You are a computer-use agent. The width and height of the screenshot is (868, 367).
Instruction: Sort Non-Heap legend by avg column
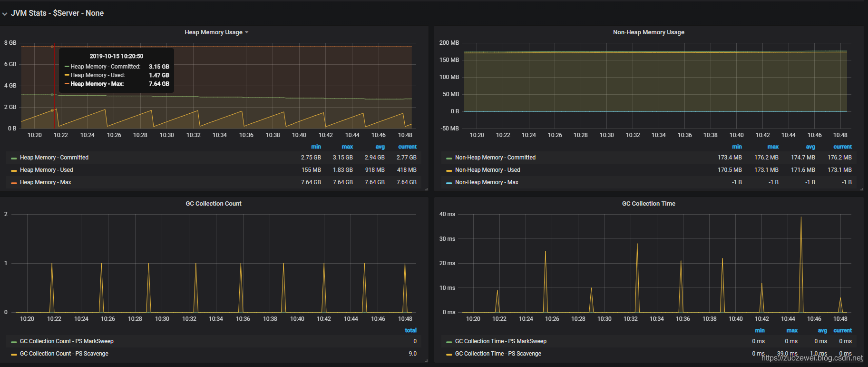pos(810,147)
